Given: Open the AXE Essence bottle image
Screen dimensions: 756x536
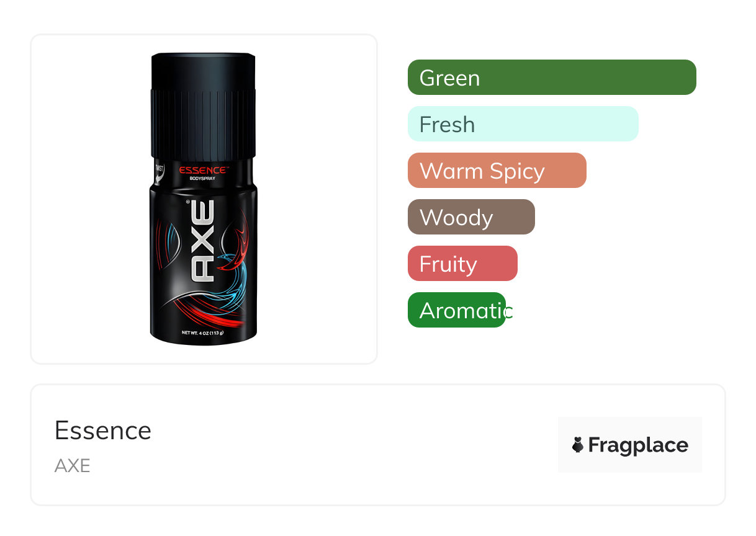Looking at the screenshot, I should click(204, 198).
